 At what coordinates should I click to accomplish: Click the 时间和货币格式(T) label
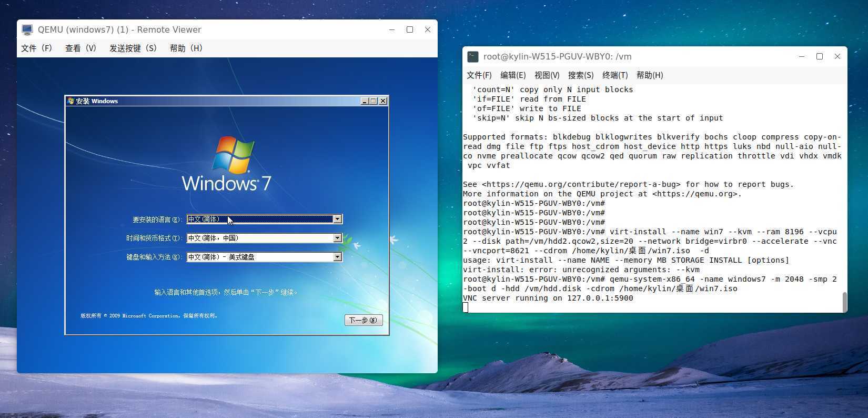pyautogui.click(x=154, y=238)
